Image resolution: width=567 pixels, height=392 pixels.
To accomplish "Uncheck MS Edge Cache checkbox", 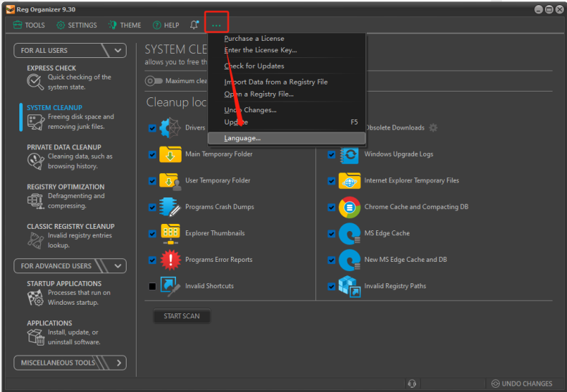I will point(331,234).
